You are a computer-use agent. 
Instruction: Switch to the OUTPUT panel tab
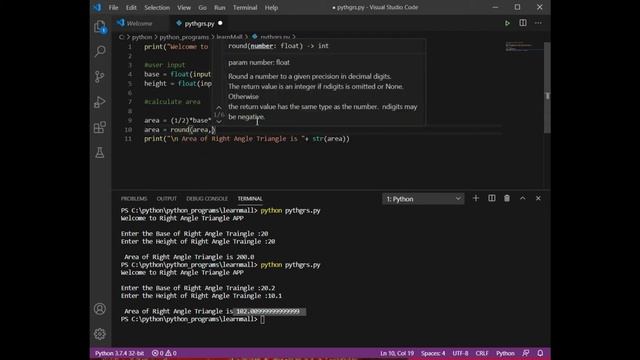[167, 198]
